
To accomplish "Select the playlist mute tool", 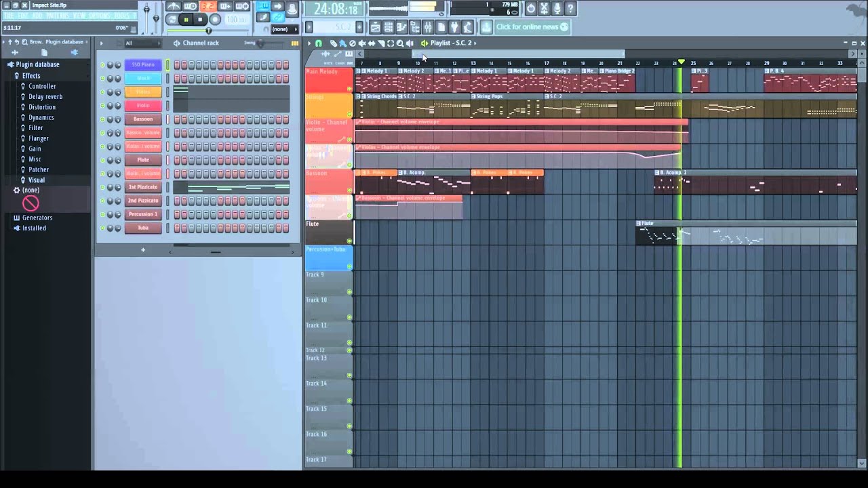I will coord(361,43).
